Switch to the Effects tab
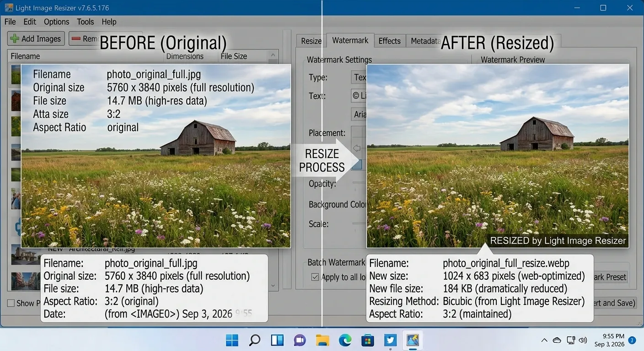644x351 pixels. click(x=389, y=41)
